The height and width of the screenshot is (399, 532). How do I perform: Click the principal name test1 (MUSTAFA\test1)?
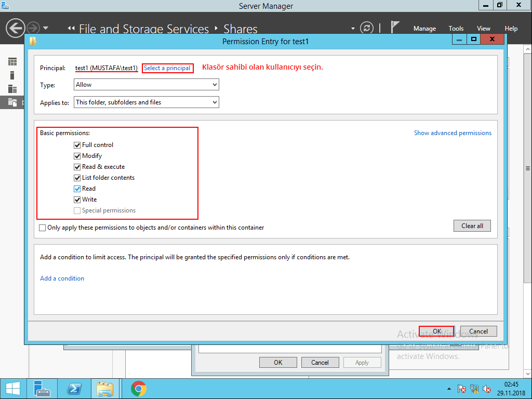pyautogui.click(x=106, y=68)
